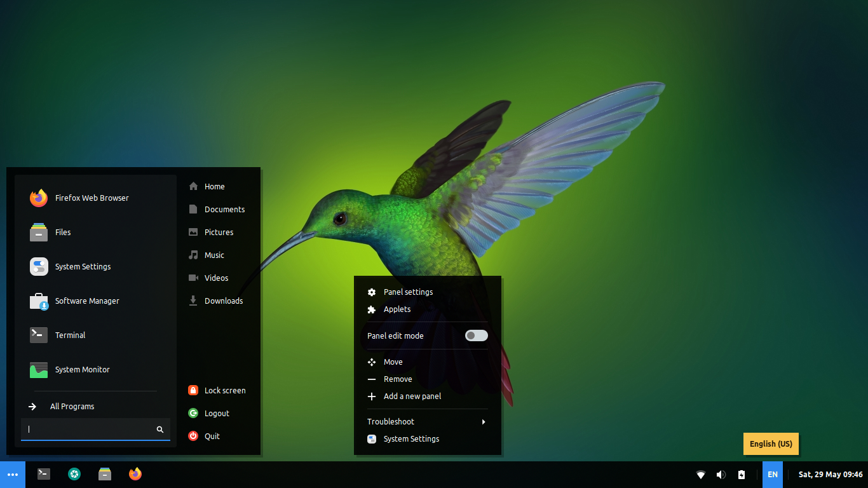Viewport: 868px width, 488px height.
Task: Open Terminal in the start menu list
Action: 95,335
